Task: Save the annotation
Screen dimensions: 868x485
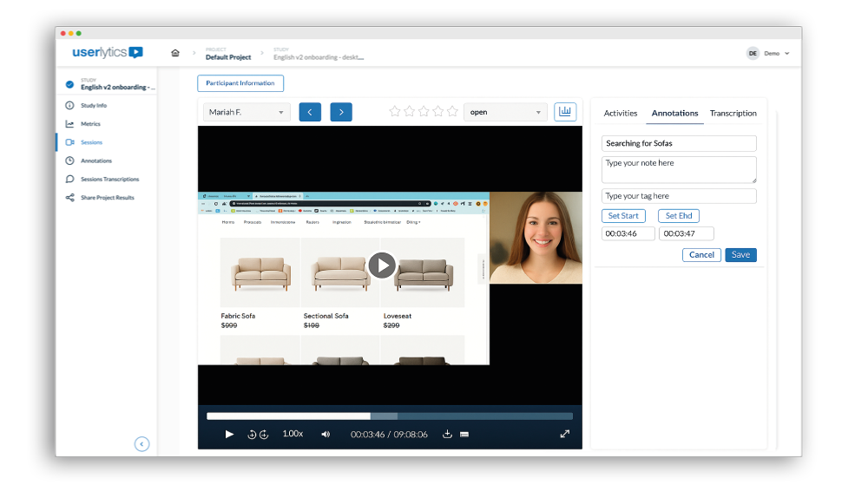Action: [x=740, y=255]
